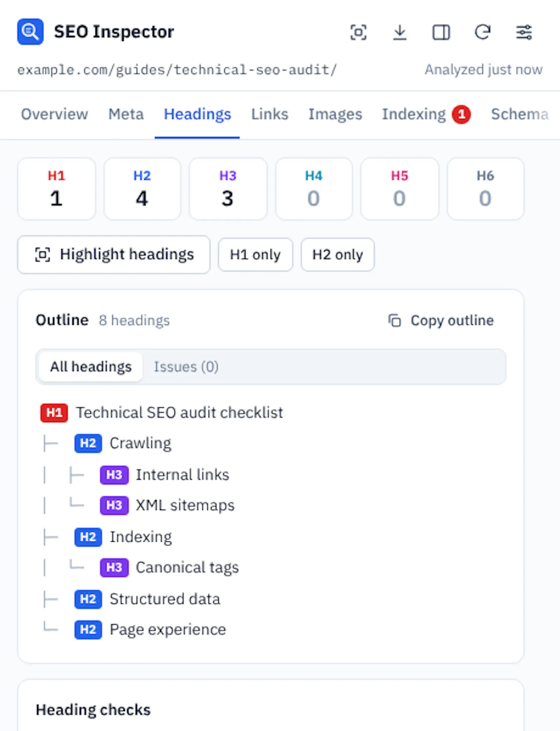The image size is (560, 731).
Task: Open the settings sliders icon
Action: pos(524,32)
